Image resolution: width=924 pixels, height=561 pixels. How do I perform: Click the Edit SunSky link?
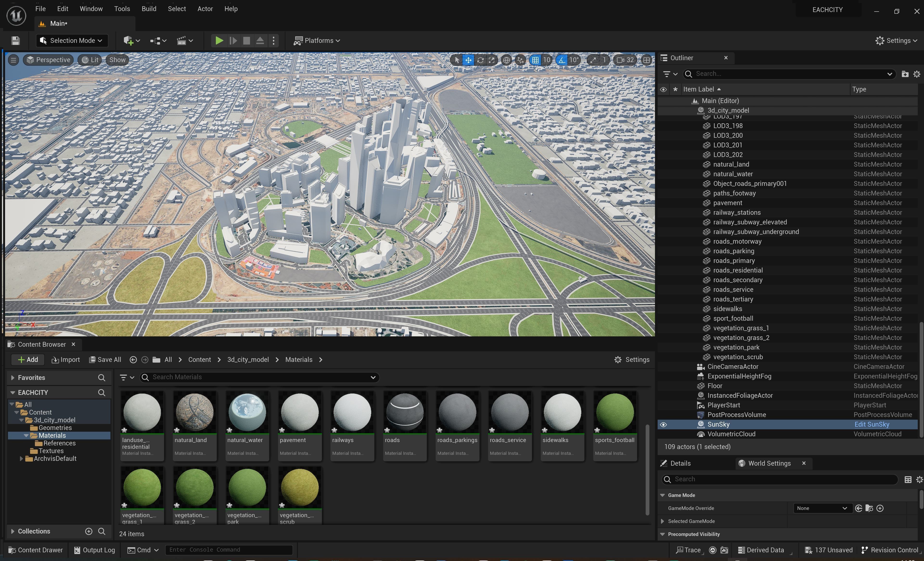872,424
